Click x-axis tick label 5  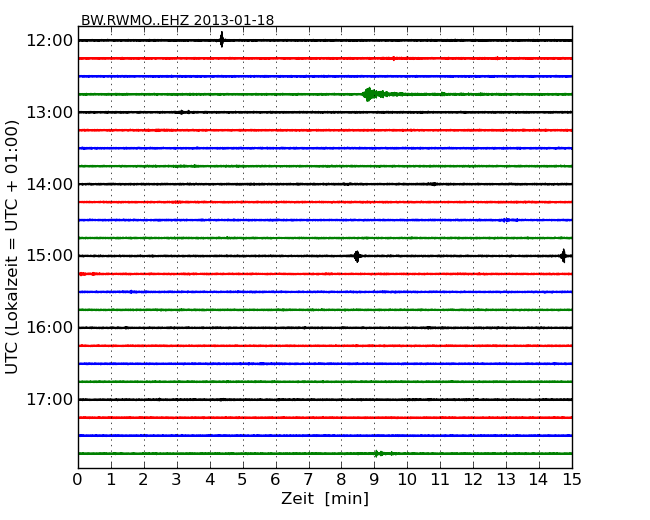point(243,480)
